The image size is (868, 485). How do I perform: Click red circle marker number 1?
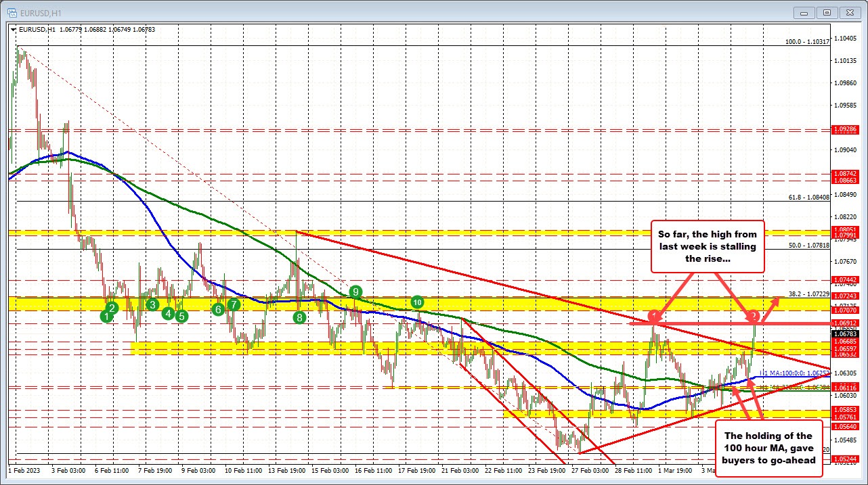point(653,315)
